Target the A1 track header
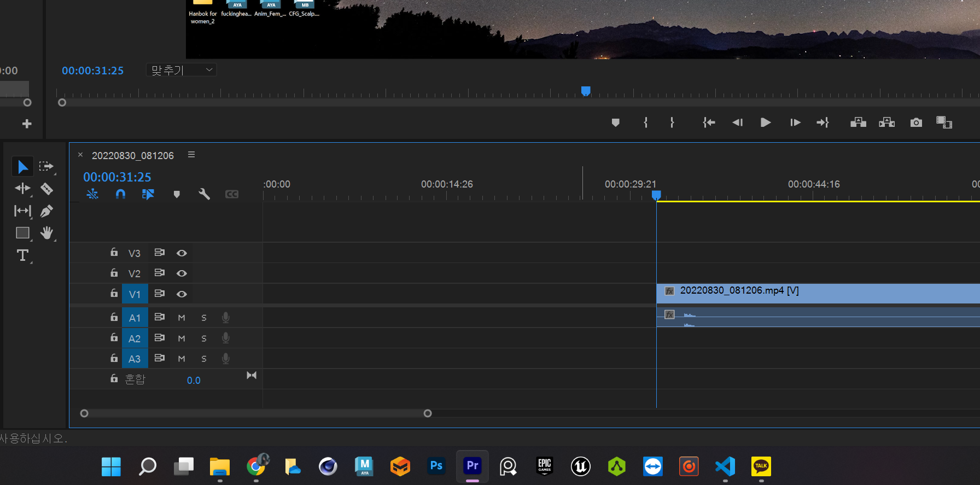This screenshot has width=980, height=485. click(x=135, y=318)
